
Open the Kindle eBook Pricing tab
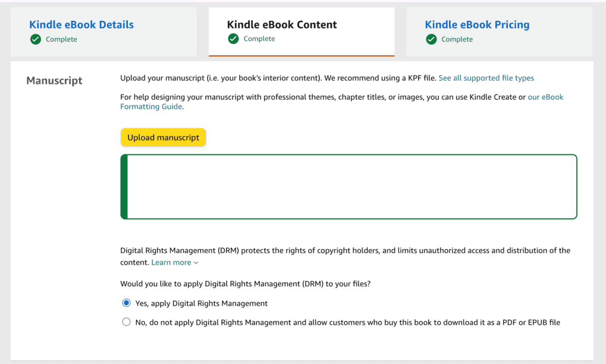[477, 24]
